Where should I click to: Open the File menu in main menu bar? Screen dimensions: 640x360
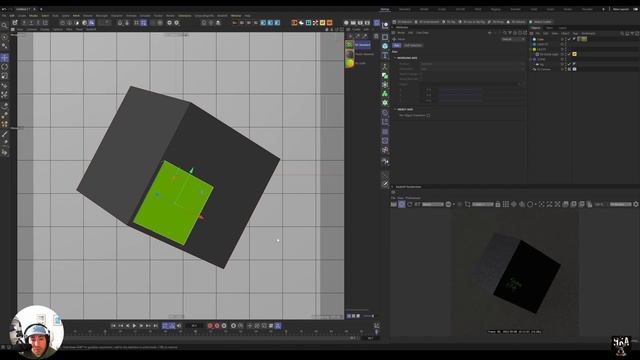point(4,16)
